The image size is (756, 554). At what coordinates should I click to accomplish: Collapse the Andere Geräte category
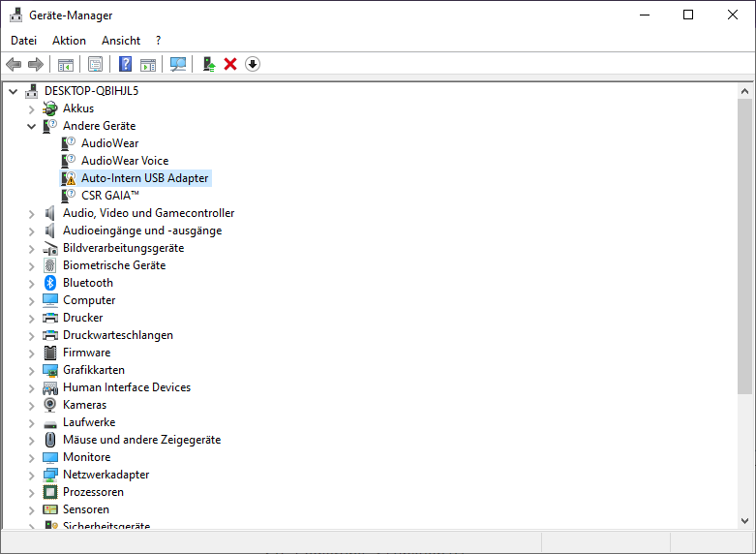tap(32, 126)
